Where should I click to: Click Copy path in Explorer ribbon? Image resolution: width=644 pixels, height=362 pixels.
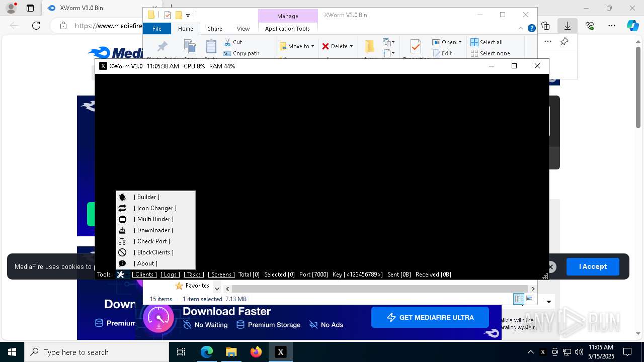(242, 53)
